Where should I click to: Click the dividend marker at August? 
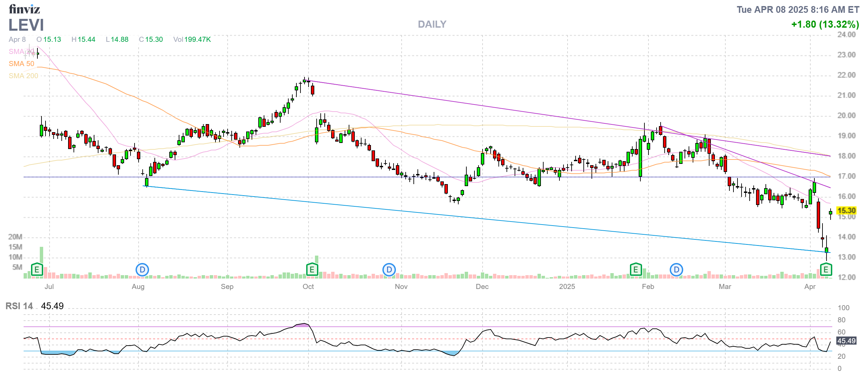(x=142, y=269)
